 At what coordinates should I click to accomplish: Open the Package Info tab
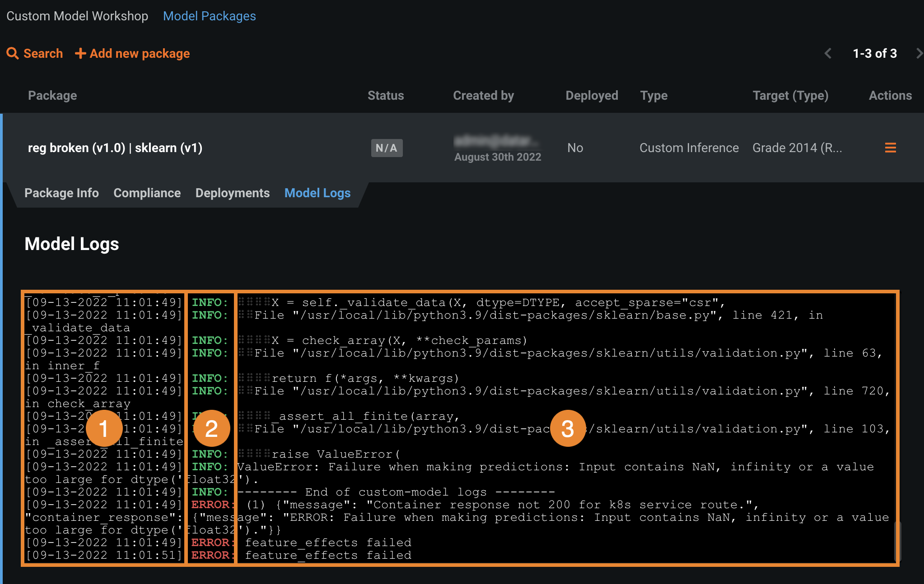(x=61, y=193)
